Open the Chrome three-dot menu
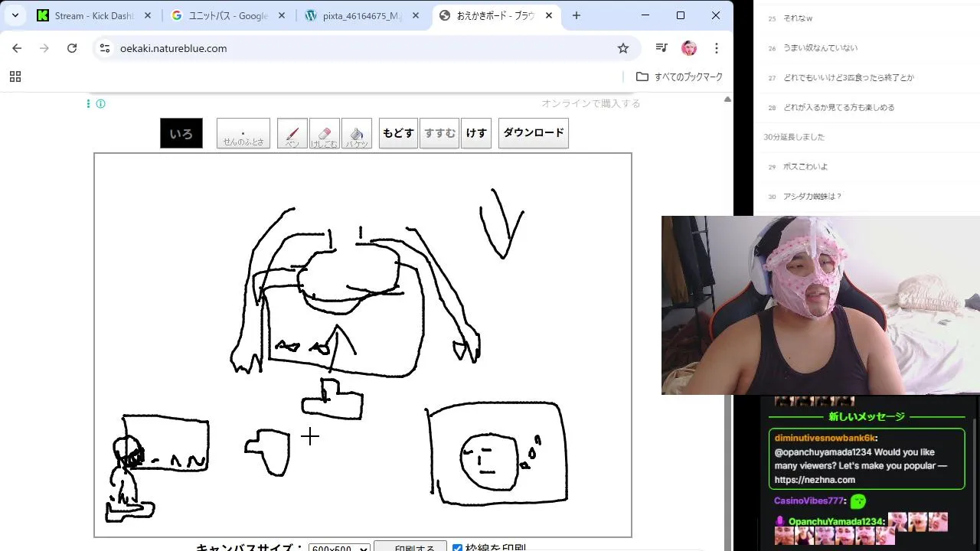Image resolution: width=980 pixels, height=551 pixels. pos(717,48)
